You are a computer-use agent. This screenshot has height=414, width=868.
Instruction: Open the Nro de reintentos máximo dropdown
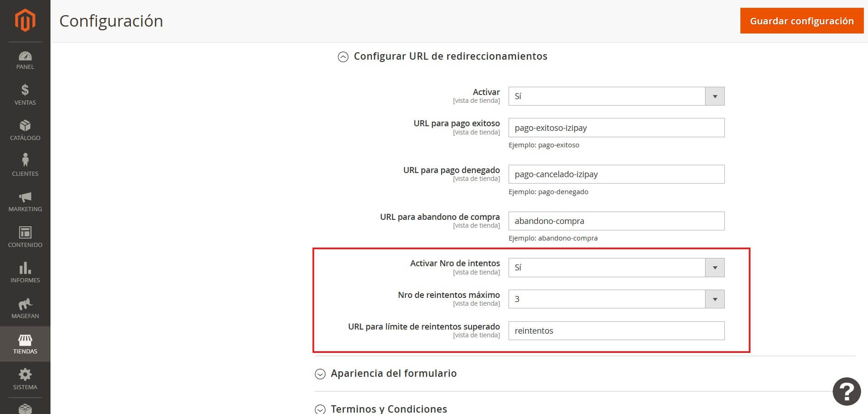pyautogui.click(x=616, y=299)
